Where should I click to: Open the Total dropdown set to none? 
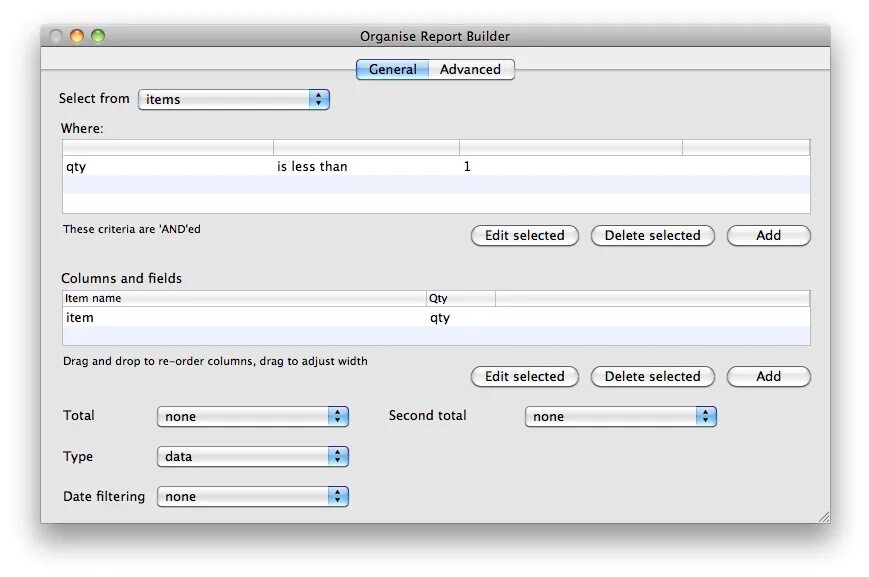[x=252, y=416]
